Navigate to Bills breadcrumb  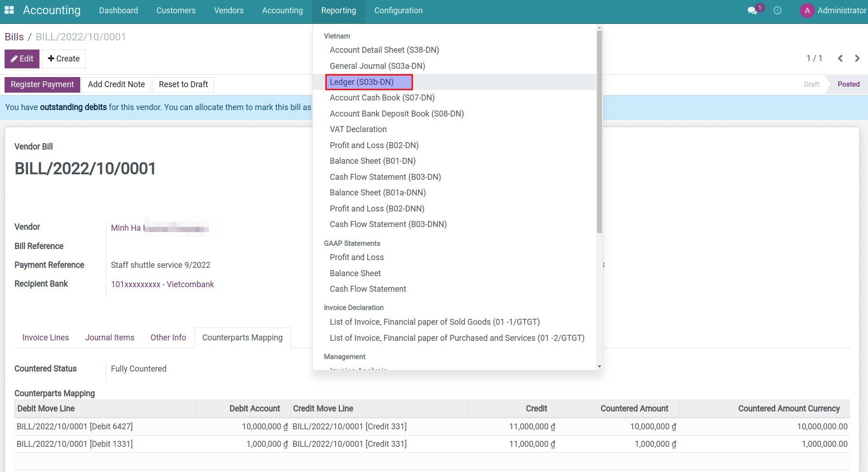click(14, 37)
